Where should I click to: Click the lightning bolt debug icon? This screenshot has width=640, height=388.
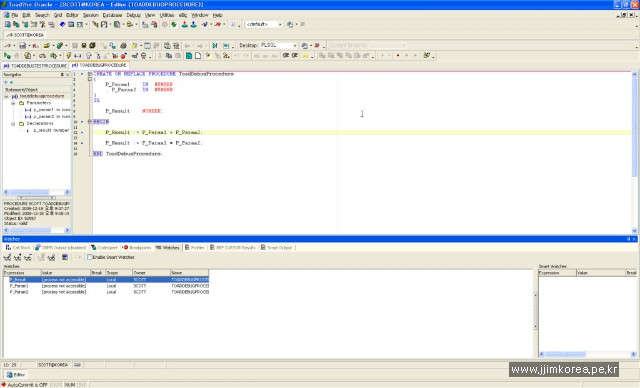click(69, 56)
